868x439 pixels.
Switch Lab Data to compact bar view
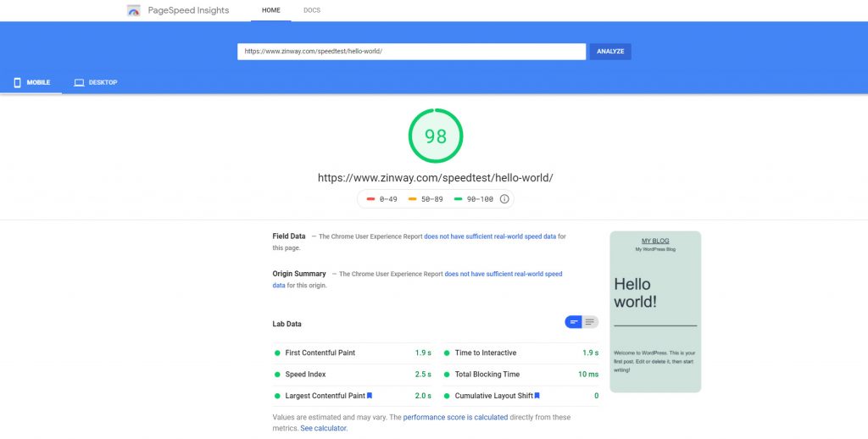(x=574, y=322)
